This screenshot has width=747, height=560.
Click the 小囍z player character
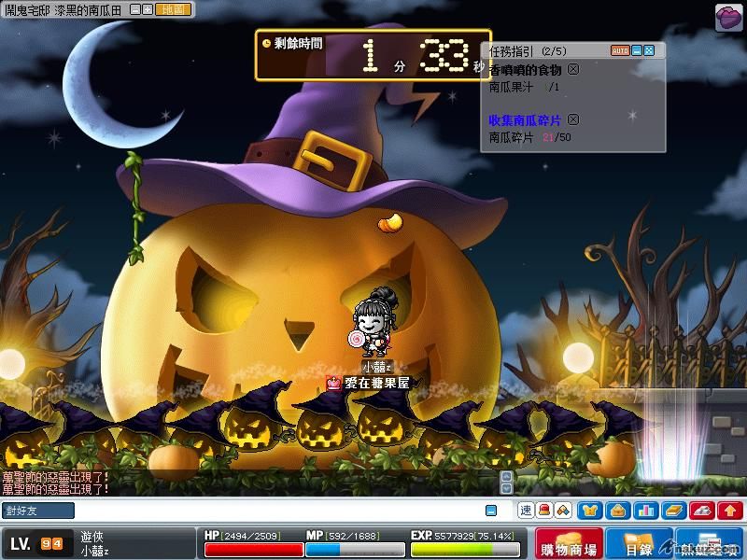(374, 323)
